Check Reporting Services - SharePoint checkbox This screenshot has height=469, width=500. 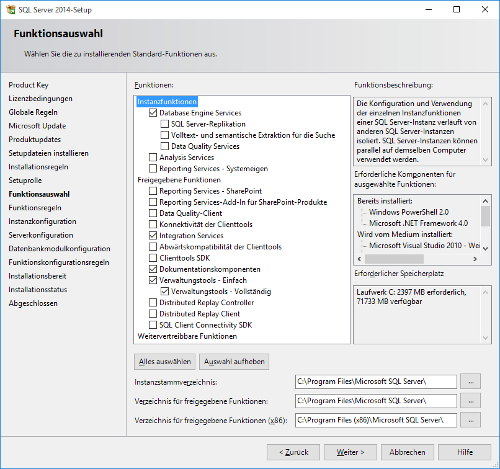click(x=153, y=191)
